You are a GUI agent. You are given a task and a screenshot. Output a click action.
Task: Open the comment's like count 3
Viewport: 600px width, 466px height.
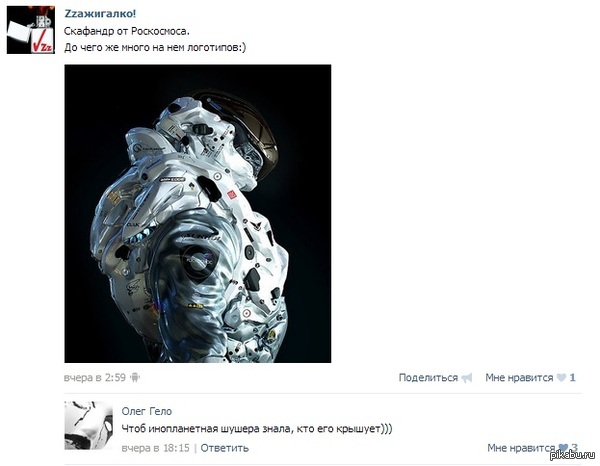point(574,448)
